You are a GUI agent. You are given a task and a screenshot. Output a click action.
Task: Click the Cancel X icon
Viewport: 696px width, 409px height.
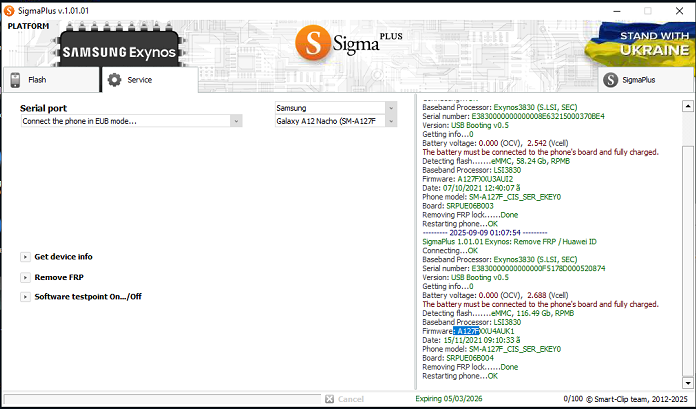click(x=329, y=399)
